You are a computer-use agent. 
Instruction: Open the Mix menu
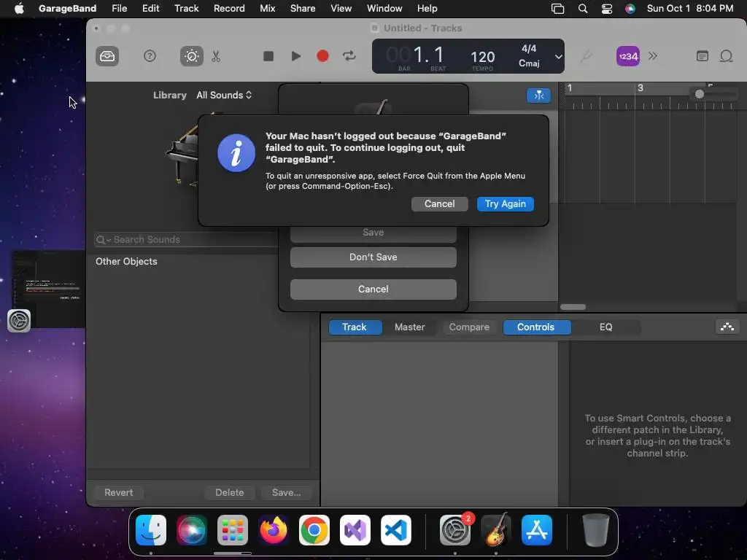267,9
